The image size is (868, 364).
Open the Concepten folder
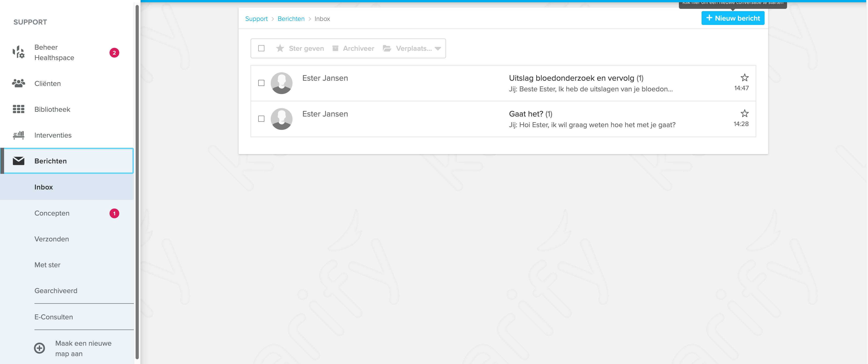(67, 213)
